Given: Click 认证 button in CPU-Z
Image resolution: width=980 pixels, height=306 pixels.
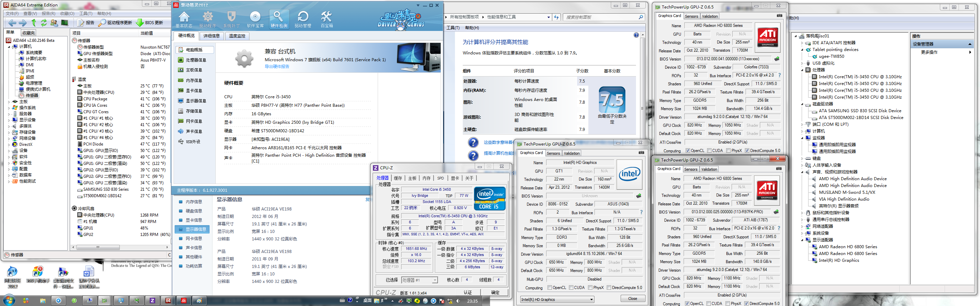Looking at the screenshot, I should tap(468, 293).
